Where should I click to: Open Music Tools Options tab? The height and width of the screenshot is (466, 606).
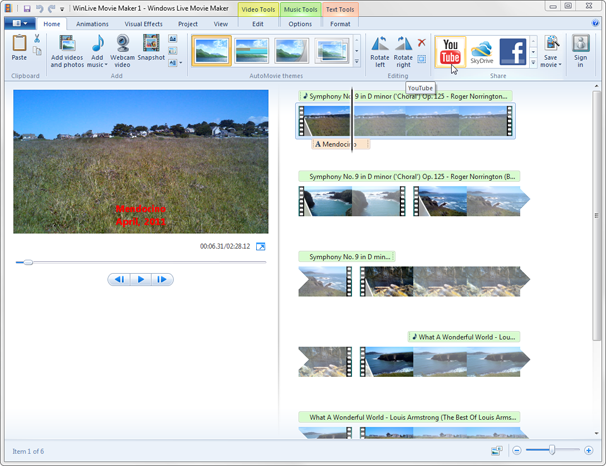click(x=300, y=24)
